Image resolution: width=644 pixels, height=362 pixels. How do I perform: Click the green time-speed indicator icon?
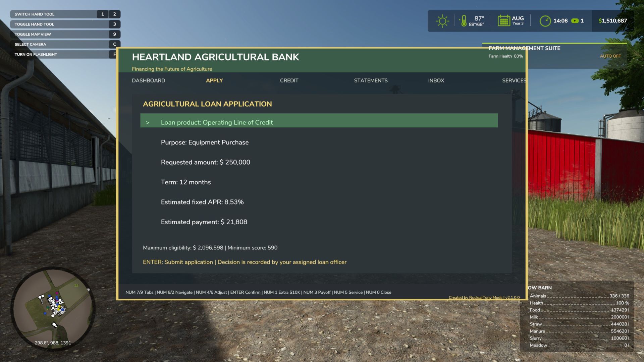(x=575, y=21)
